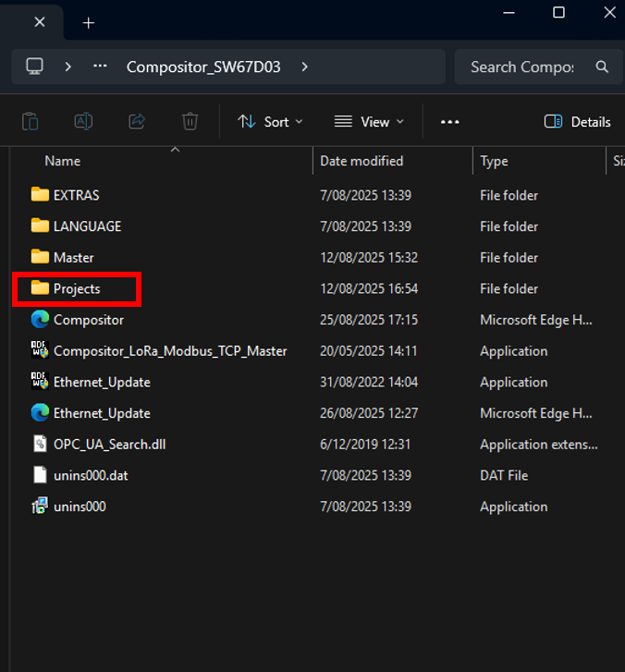The height and width of the screenshot is (672, 625).
Task: Click the EXTRAS folder name
Action: [77, 195]
